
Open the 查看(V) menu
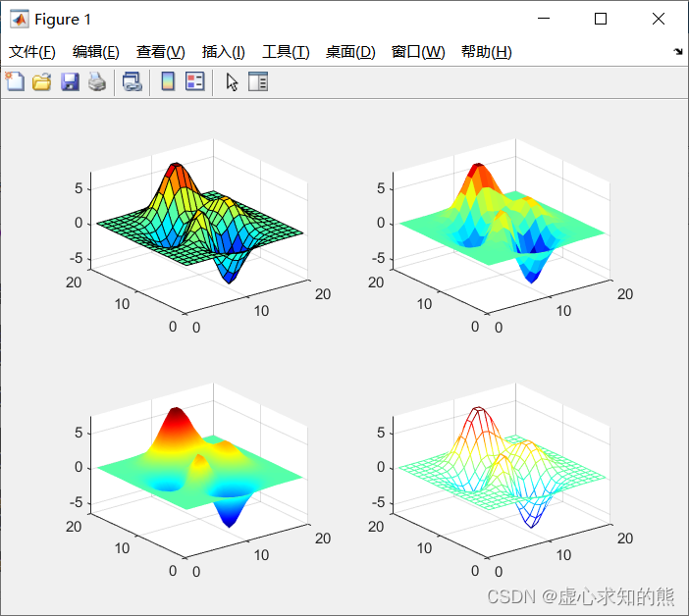coord(160,52)
